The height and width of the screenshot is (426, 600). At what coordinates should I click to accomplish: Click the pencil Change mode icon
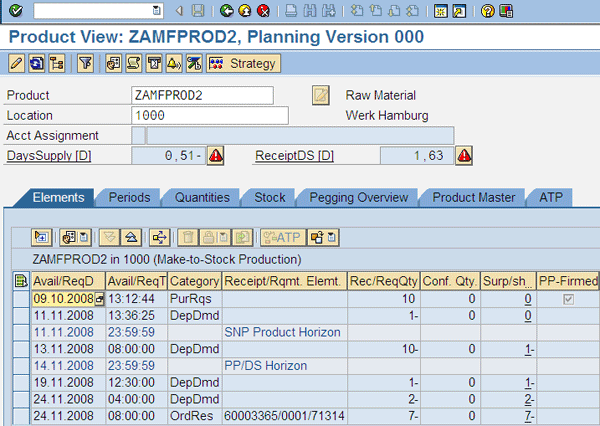pos(16,63)
